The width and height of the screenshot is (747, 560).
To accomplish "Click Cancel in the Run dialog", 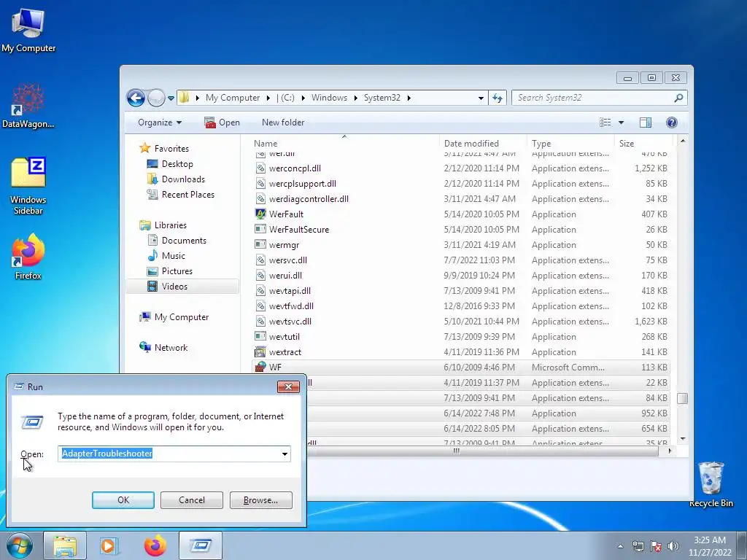I will pos(192,500).
